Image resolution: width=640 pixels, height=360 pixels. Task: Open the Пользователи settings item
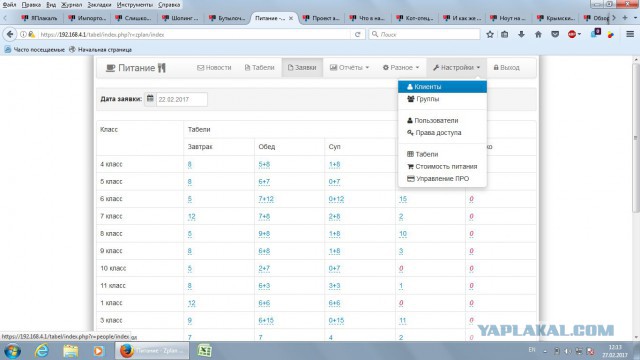(442, 120)
